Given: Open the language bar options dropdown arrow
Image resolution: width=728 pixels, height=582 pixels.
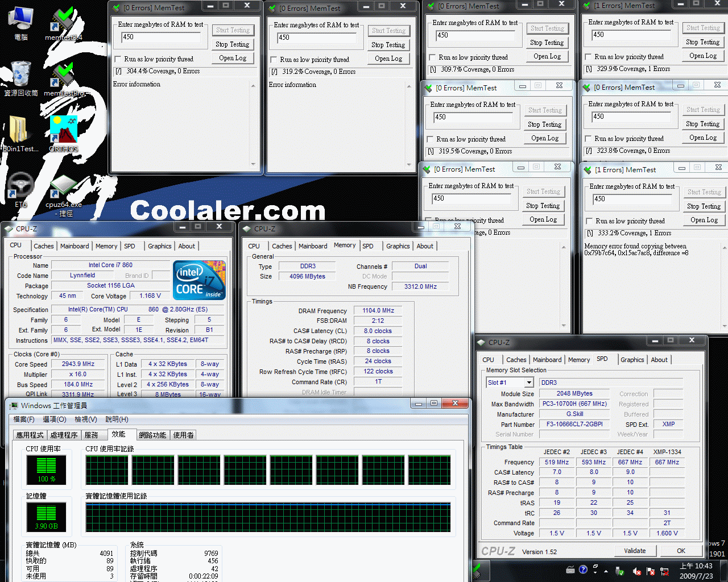Looking at the screenshot, I should pyautogui.click(x=595, y=573).
